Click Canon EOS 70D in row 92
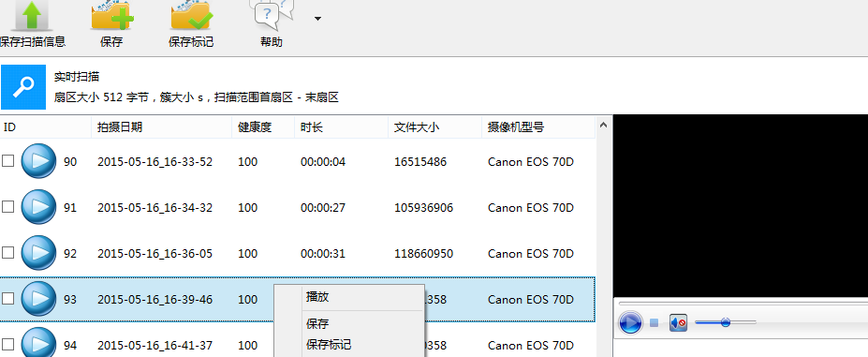868x357 pixels. [531, 254]
